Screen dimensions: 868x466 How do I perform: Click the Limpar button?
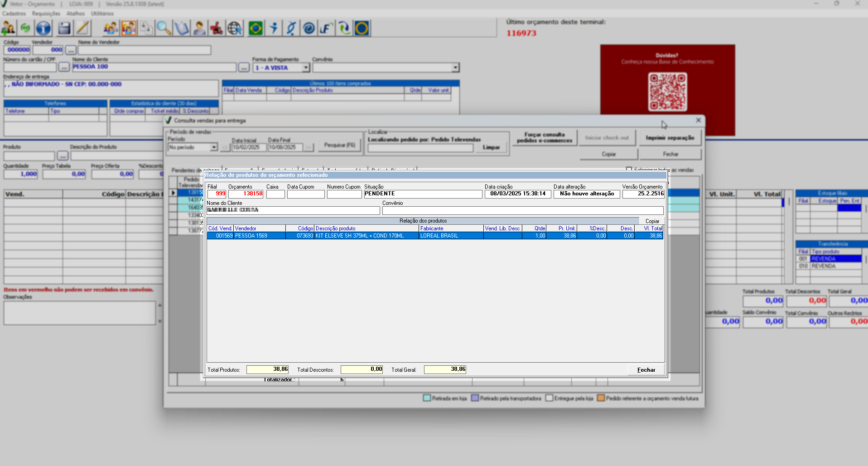(491, 148)
